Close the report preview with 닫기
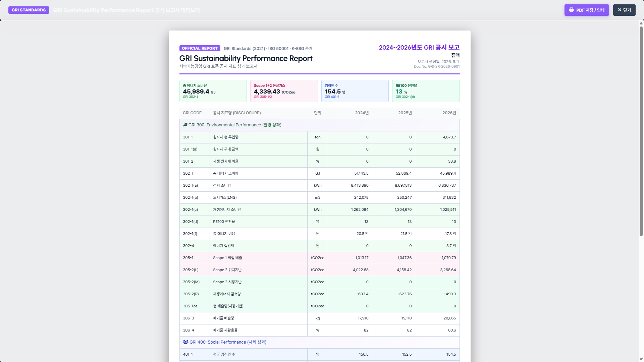Screen dimensions: 644x362 [624, 10]
